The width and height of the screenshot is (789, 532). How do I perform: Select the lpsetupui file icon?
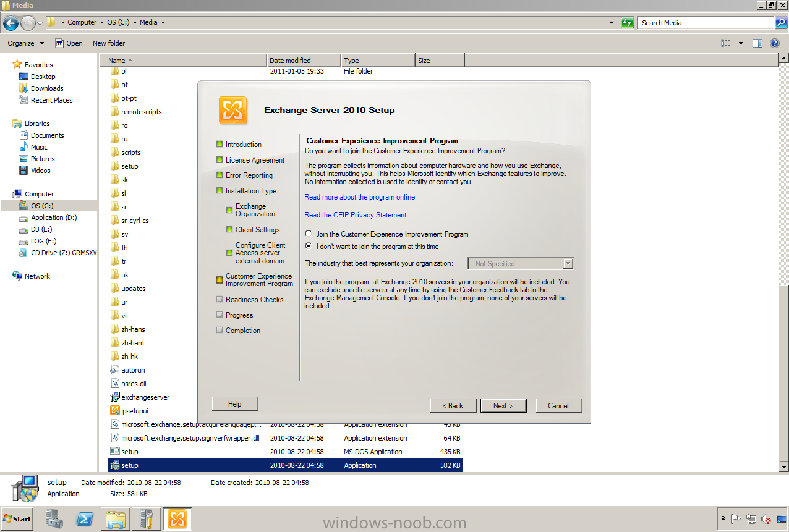114,411
